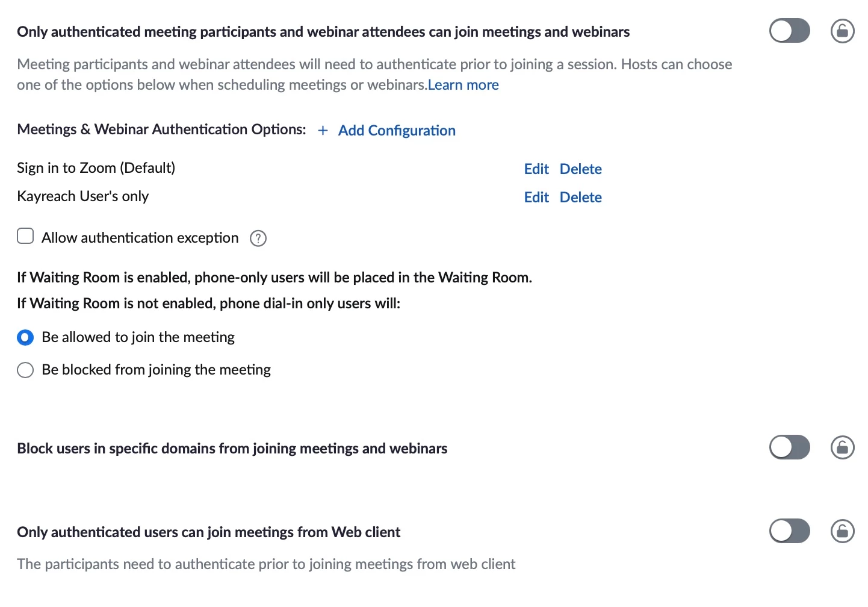Click lock icon for Block users in domains
The width and height of the screenshot is (868, 607).
[x=842, y=447]
